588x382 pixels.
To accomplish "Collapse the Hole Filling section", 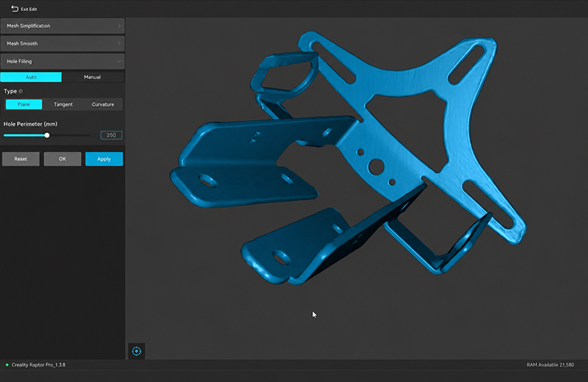I will (x=62, y=61).
